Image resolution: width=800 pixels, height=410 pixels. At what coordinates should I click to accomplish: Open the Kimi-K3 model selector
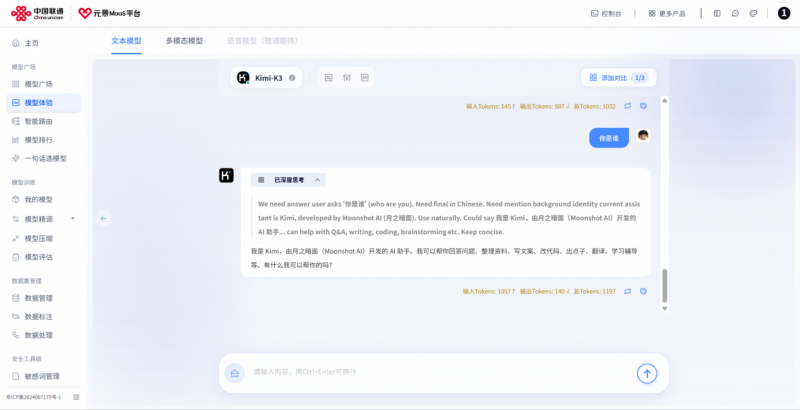pyautogui.click(x=266, y=78)
